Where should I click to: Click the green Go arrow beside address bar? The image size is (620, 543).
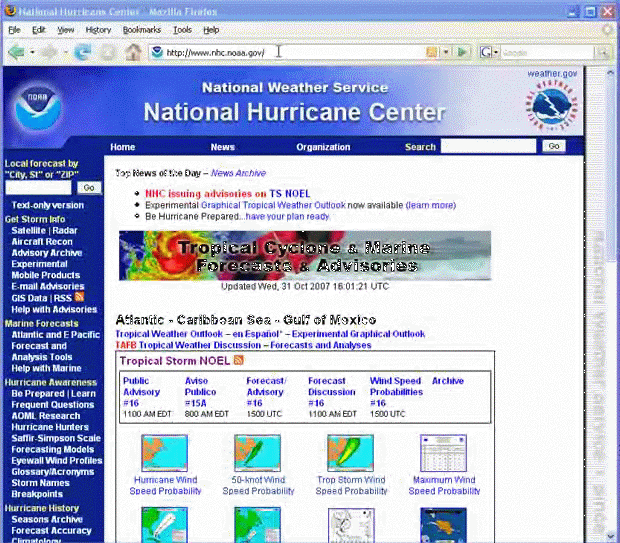click(x=462, y=52)
